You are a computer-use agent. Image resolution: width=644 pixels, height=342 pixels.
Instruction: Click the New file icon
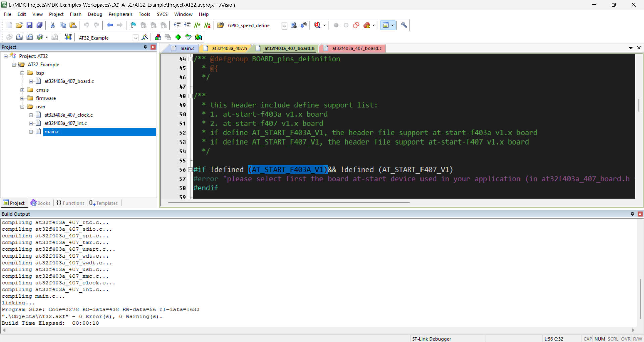point(9,25)
